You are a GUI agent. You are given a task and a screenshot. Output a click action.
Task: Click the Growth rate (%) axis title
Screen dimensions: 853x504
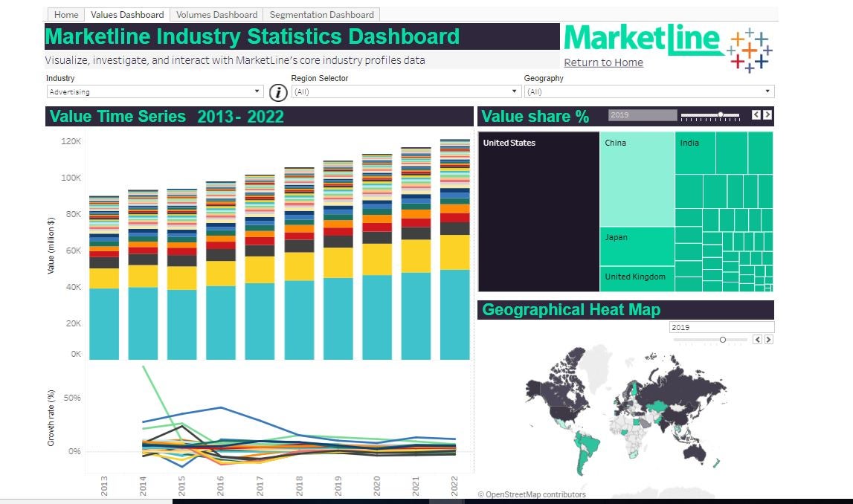pos(51,418)
